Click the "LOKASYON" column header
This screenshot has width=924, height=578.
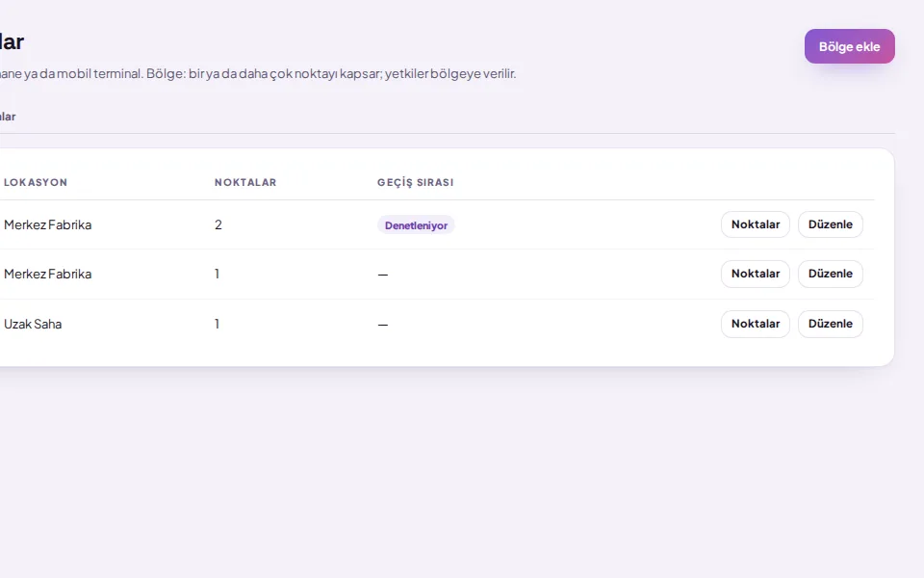point(36,182)
